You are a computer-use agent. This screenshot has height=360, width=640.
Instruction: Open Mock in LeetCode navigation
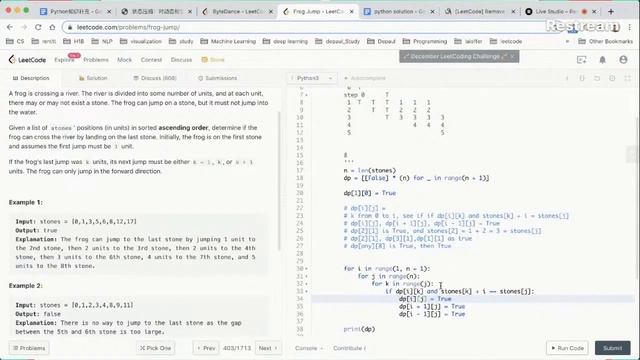(124, 60)
